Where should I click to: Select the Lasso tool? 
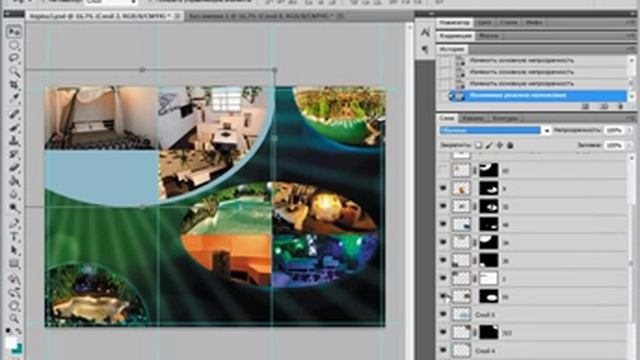15,58
